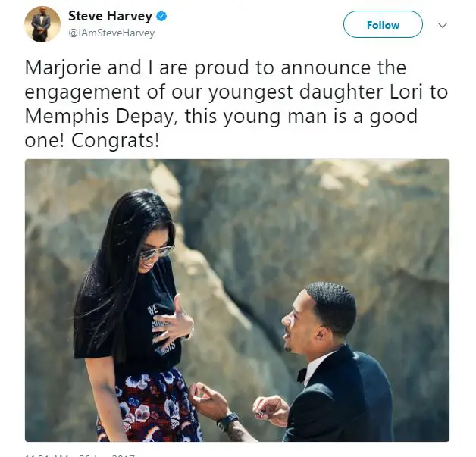Click 'Lori' in the tweet text
Viewport: 476px width, 457px height.
point(406,92)
